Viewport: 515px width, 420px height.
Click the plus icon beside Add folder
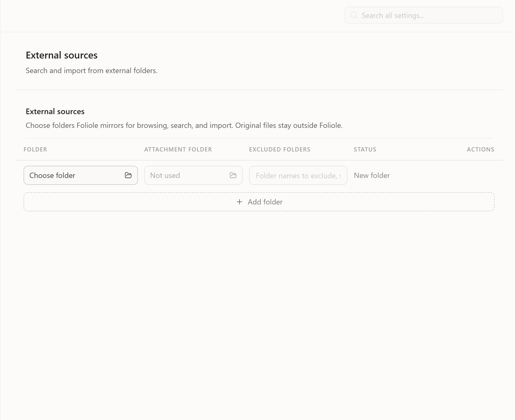tap(239, 202)
